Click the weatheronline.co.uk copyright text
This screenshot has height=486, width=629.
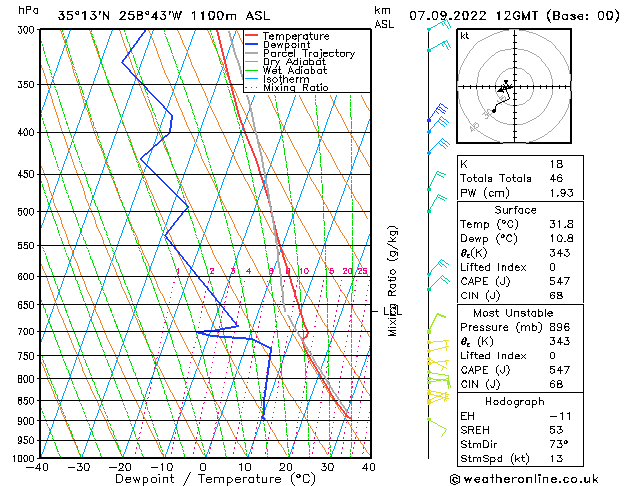pos(524,479)
